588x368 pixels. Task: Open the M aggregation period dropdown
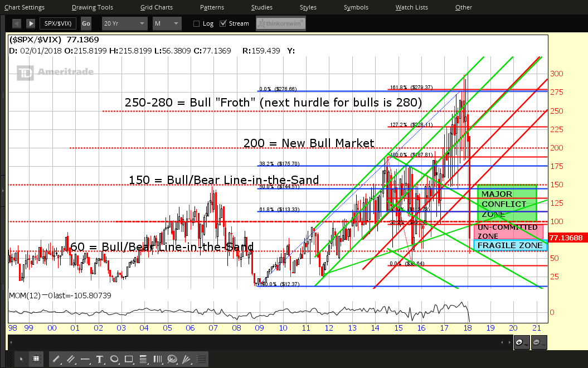tap(167, 23)
